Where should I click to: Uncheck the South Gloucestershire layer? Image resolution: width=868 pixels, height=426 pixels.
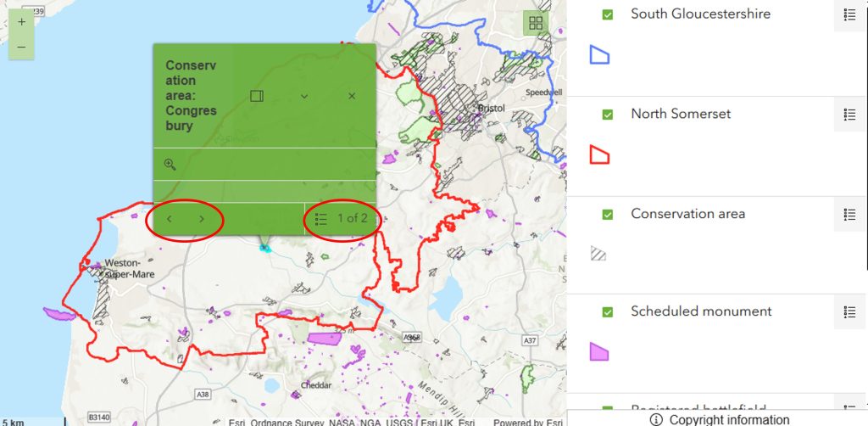pos(608,14)
